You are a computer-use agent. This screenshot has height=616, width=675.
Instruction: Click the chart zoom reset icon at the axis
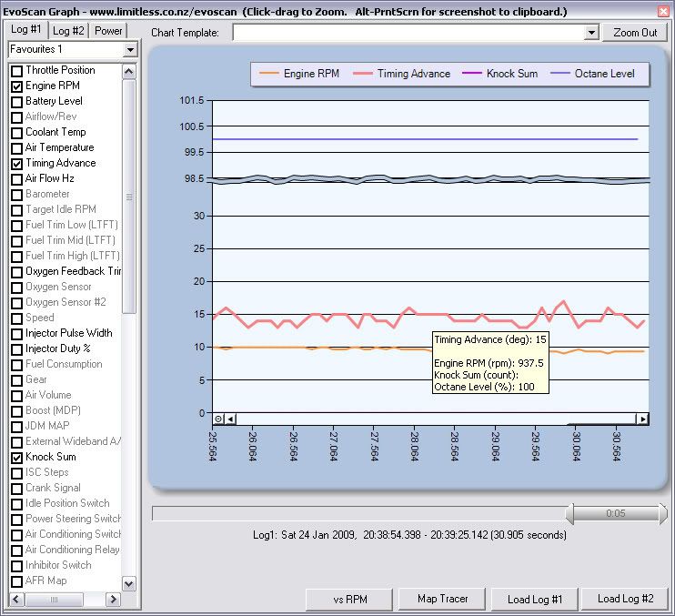point(218,419)
